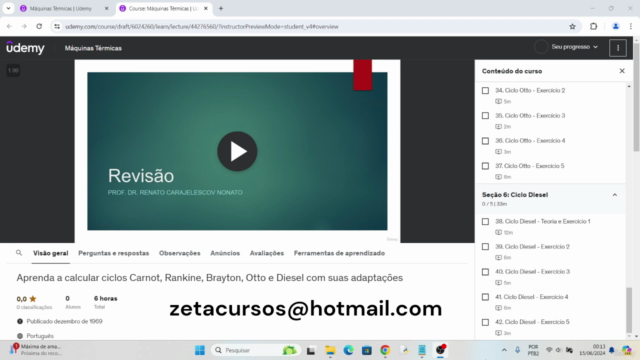The width and height of the screenshot is (640, 360).
Task: Click the video document icon under lecture 34
Action: 498,101
